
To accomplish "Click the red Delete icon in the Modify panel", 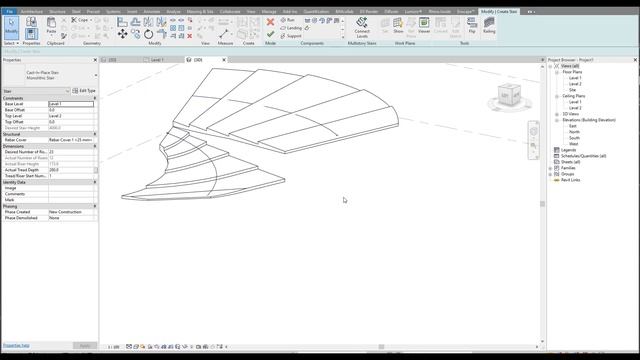I will (190, 36).
